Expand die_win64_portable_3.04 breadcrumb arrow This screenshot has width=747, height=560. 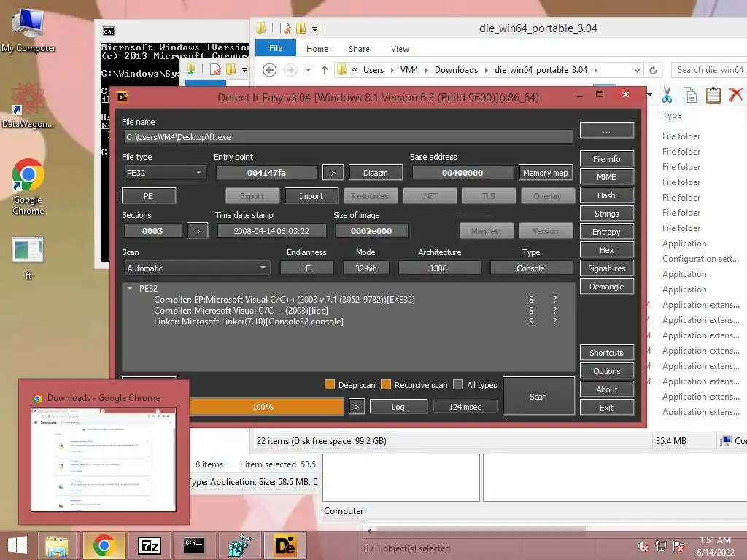click(x=595, y=70)
